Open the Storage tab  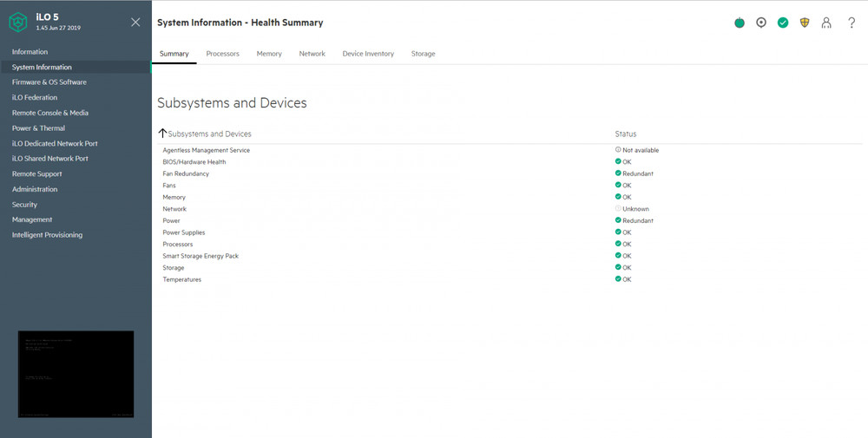click(x=423, y=54)
